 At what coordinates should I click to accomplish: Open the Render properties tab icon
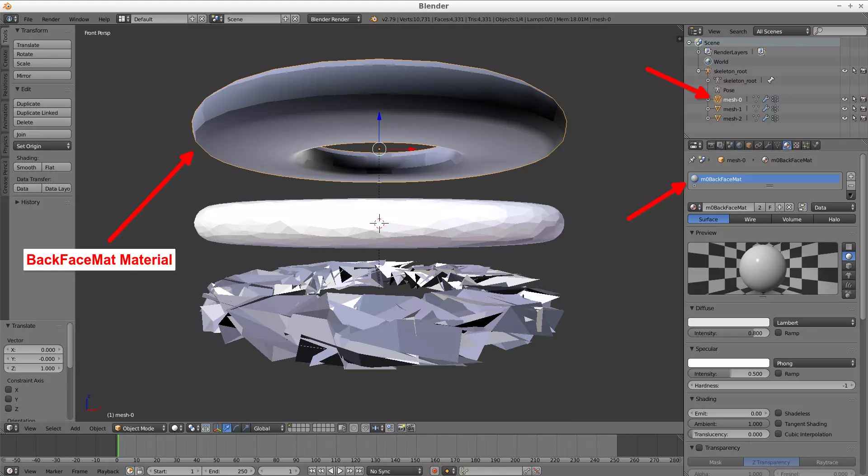click(711, 145)
